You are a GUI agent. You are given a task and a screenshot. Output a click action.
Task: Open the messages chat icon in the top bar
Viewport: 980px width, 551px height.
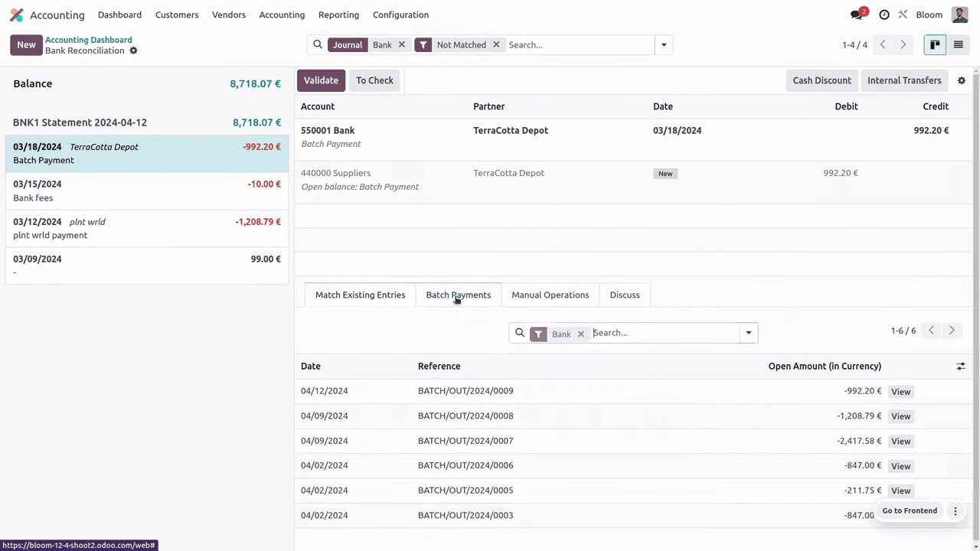click(x=857, y=15)
